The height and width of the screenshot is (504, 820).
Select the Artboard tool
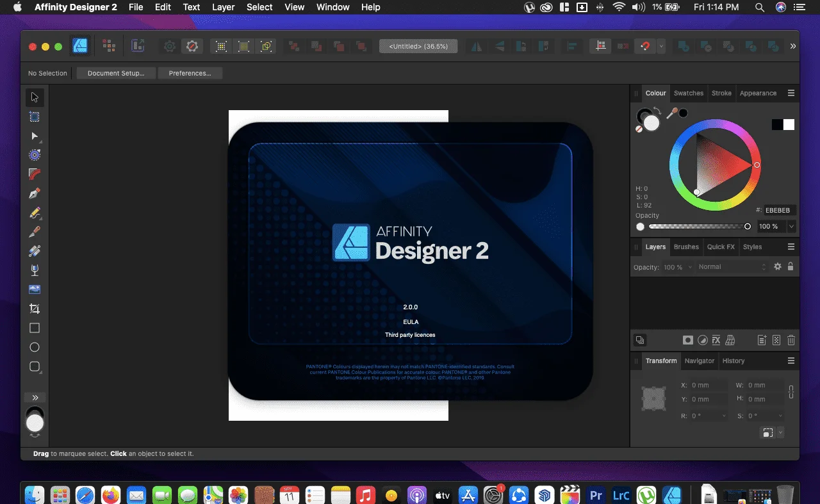click(35, 117)
